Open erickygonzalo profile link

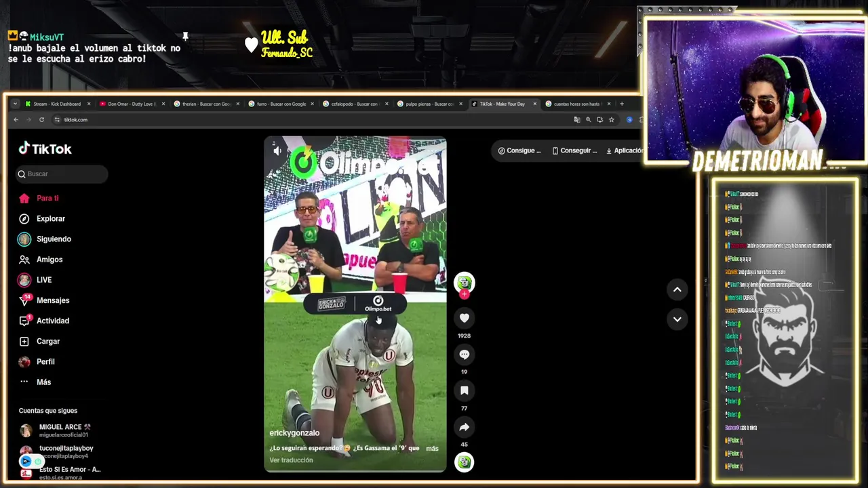[294, 433]
